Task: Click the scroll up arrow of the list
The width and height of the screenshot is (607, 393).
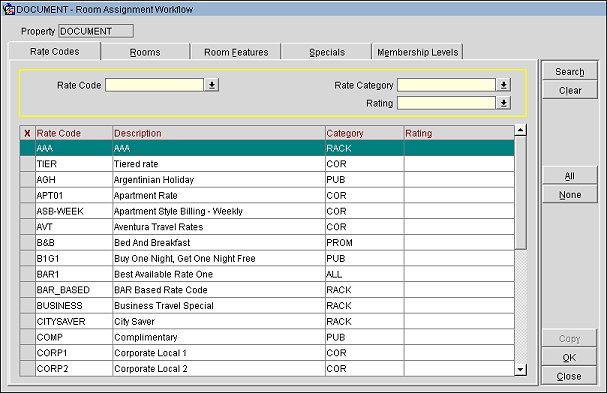Action: click(520, 130)
